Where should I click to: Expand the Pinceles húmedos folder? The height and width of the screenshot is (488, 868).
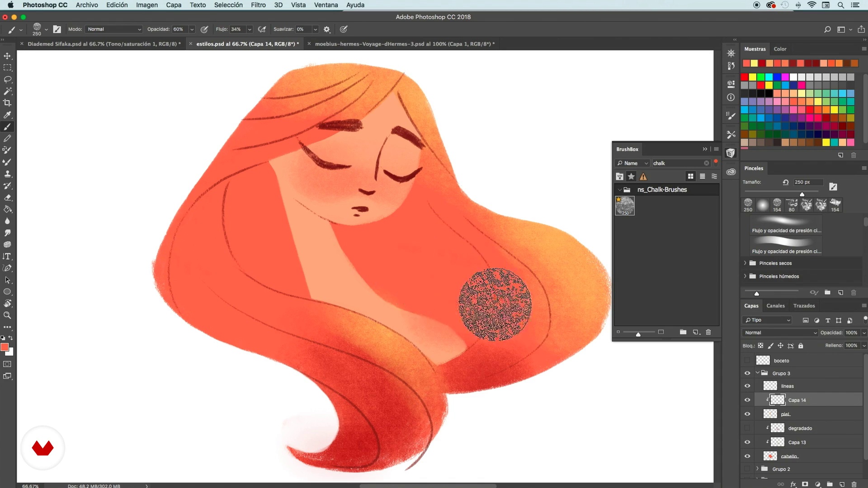coord(745,276)
